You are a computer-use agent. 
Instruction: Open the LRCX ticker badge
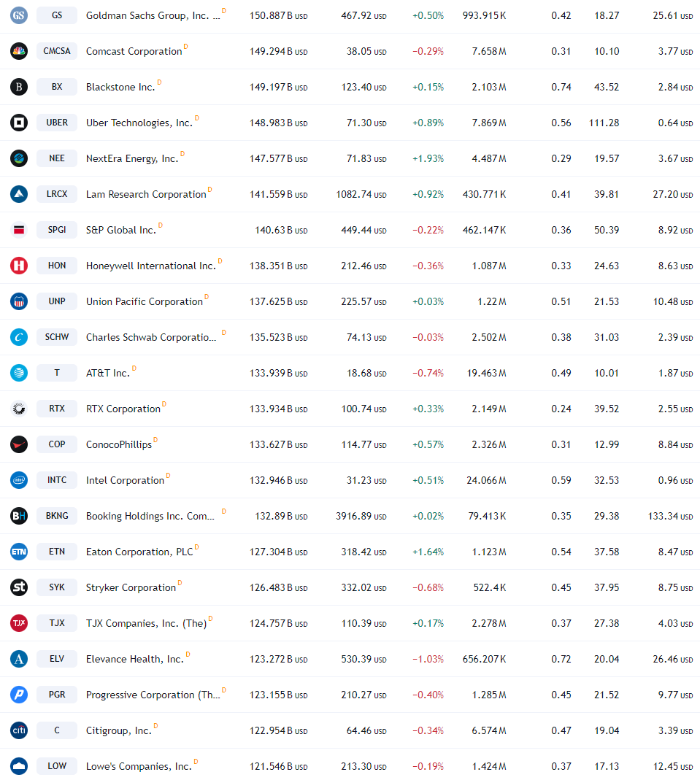tap(57, 194)
